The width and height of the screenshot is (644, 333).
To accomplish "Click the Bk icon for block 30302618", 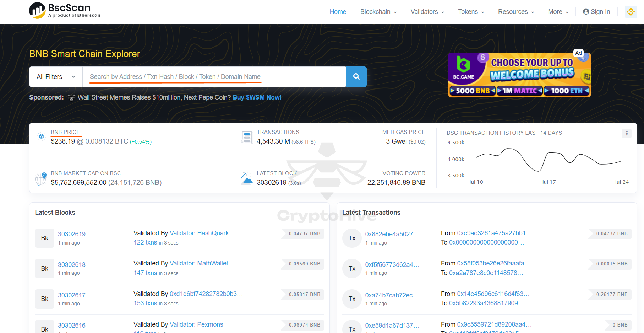I will 44,269.
